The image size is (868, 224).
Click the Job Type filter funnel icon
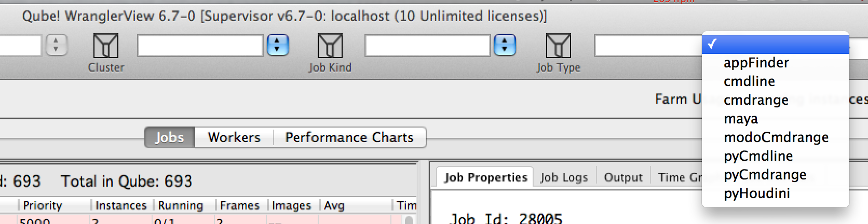coord(558,46)
